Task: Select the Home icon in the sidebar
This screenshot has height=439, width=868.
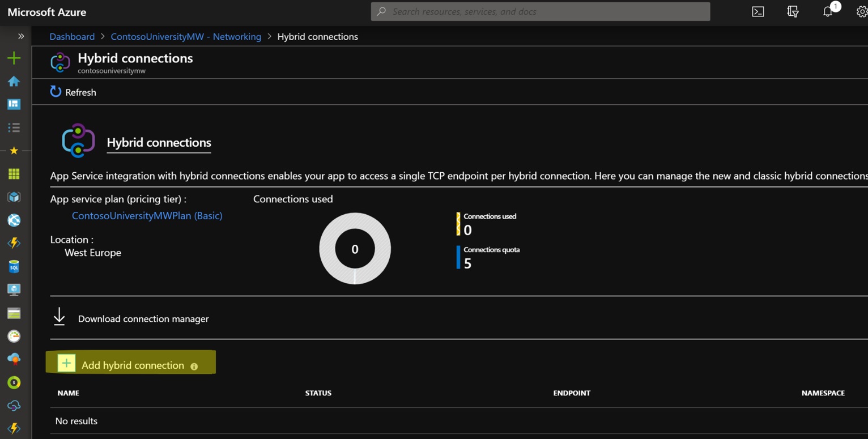Action: 14,81
